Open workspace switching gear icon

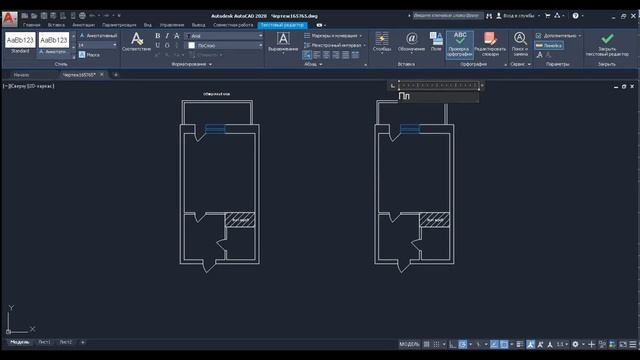click(x=575, y=344)
